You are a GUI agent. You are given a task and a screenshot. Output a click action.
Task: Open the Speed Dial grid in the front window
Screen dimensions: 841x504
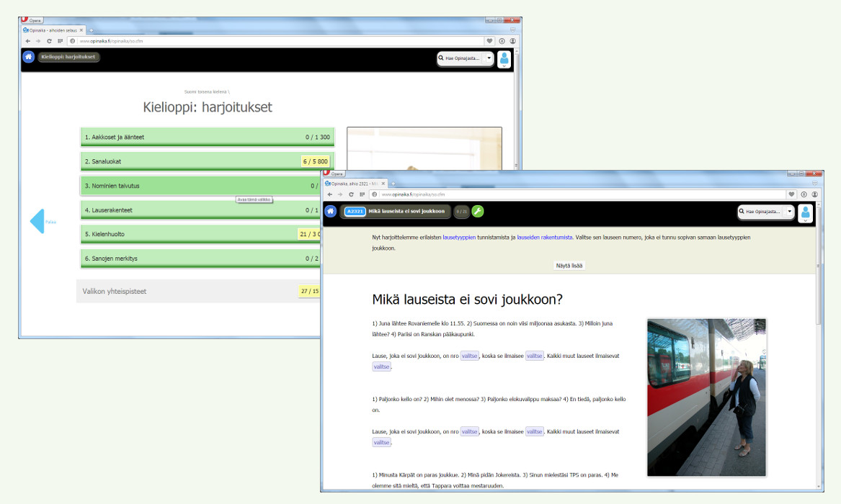click(x=362, y=194)
